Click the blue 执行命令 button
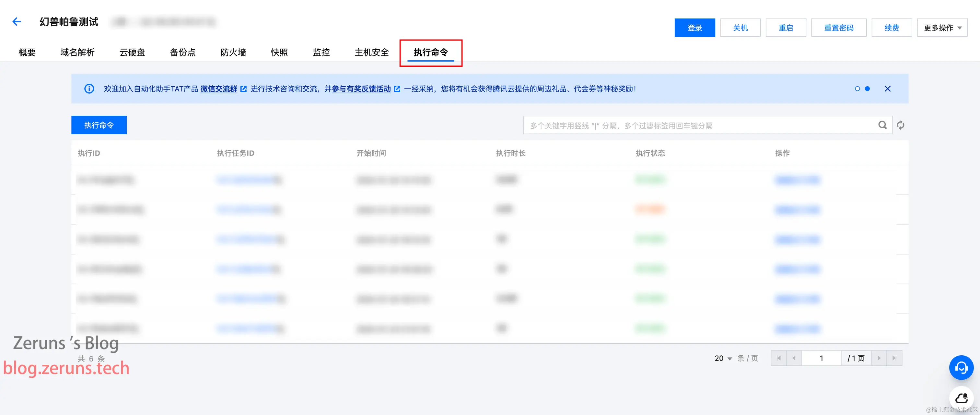This screenshot has width=980, height=415. tap(99, 125)
